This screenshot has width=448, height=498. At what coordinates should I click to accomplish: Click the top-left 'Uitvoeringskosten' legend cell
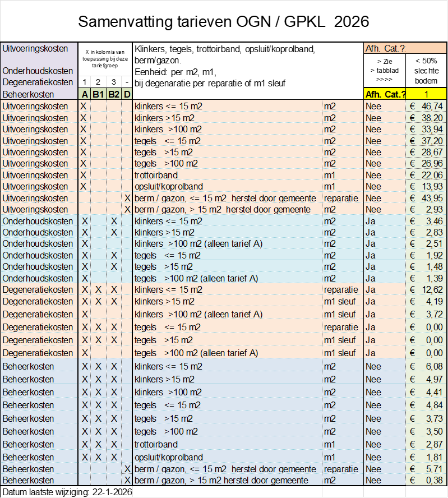39,49
